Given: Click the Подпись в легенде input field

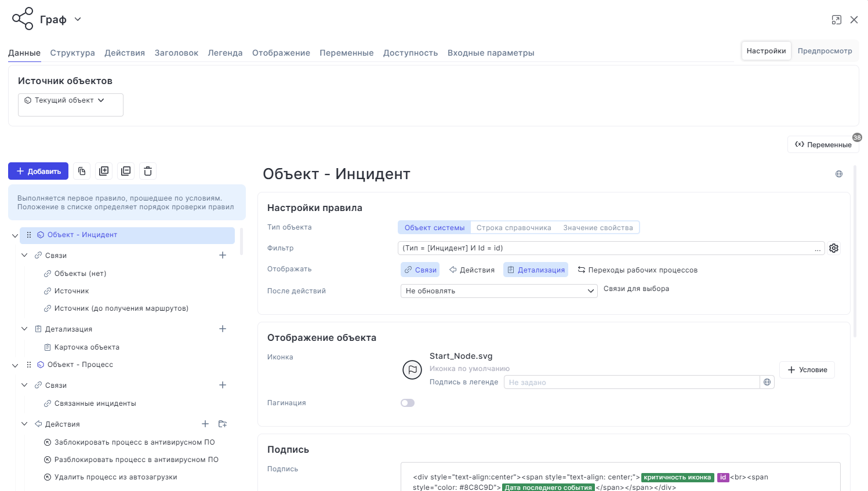Looking at the screenshot, I should click(632, 382).
